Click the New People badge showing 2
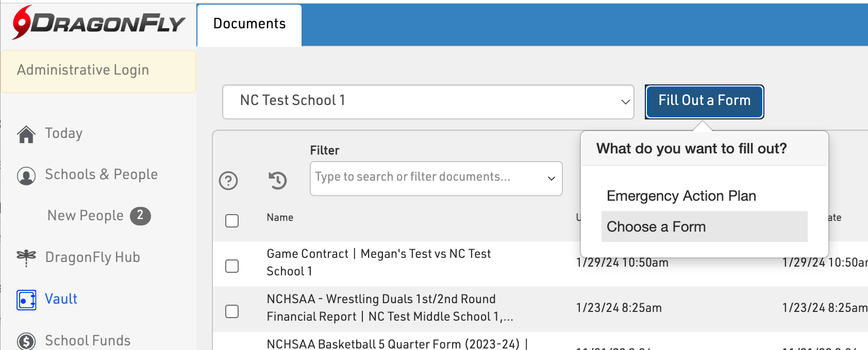The height and width of the screenshot is (350, 868). pos(140,216)
